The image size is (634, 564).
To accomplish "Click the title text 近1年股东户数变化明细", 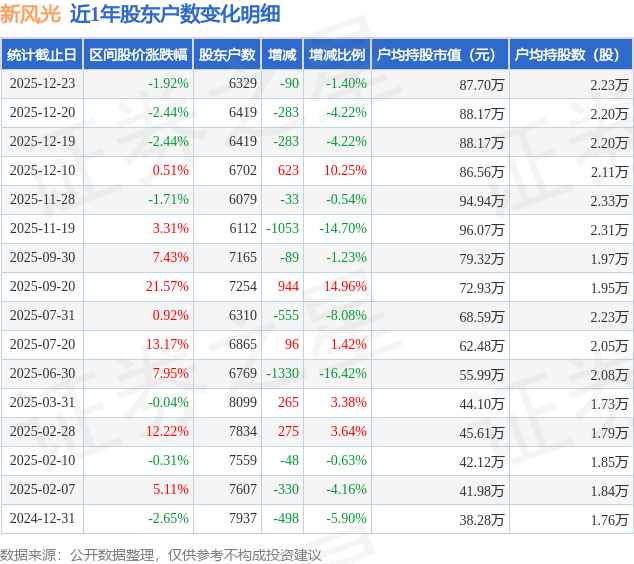I will click(175, 14).
